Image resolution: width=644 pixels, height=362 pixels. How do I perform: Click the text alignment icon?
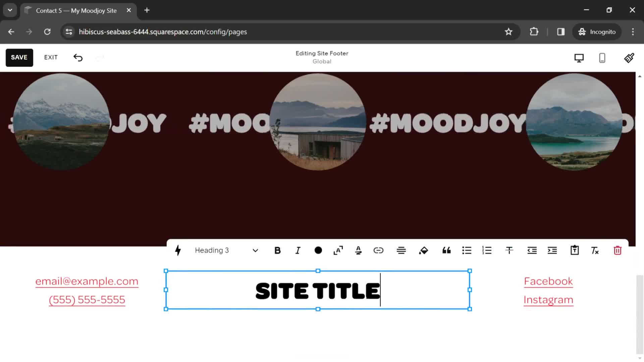tap(401, 251)
